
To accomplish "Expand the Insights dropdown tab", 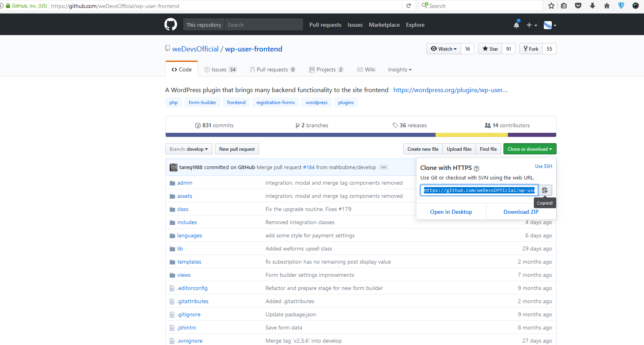I will (400, 69).
